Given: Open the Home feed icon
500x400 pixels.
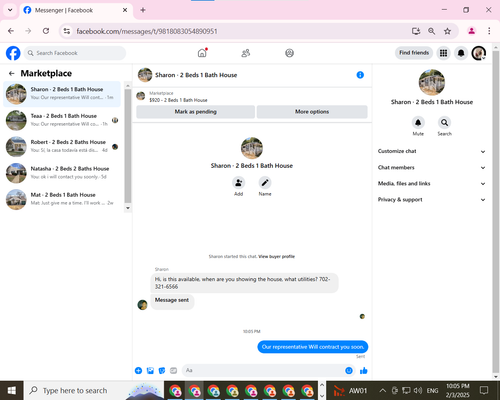Looking at the screenshot, I should (x=202, y=53).
